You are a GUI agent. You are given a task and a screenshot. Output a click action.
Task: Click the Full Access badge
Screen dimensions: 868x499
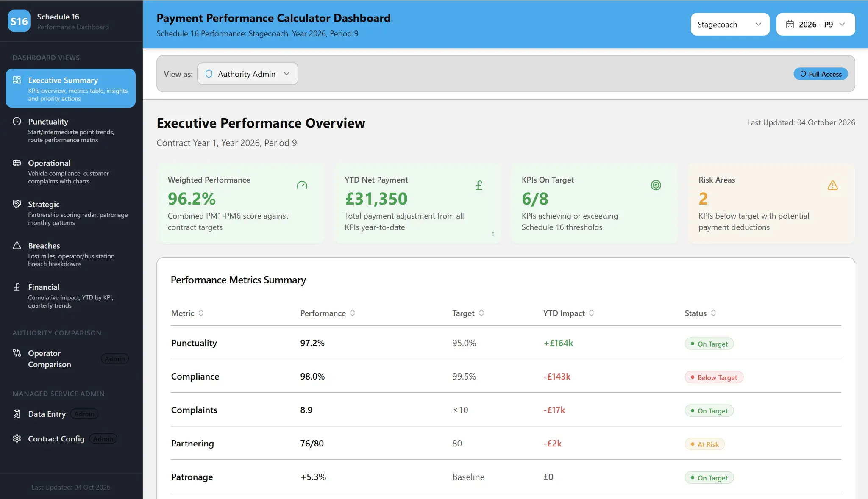coord(821,74)
